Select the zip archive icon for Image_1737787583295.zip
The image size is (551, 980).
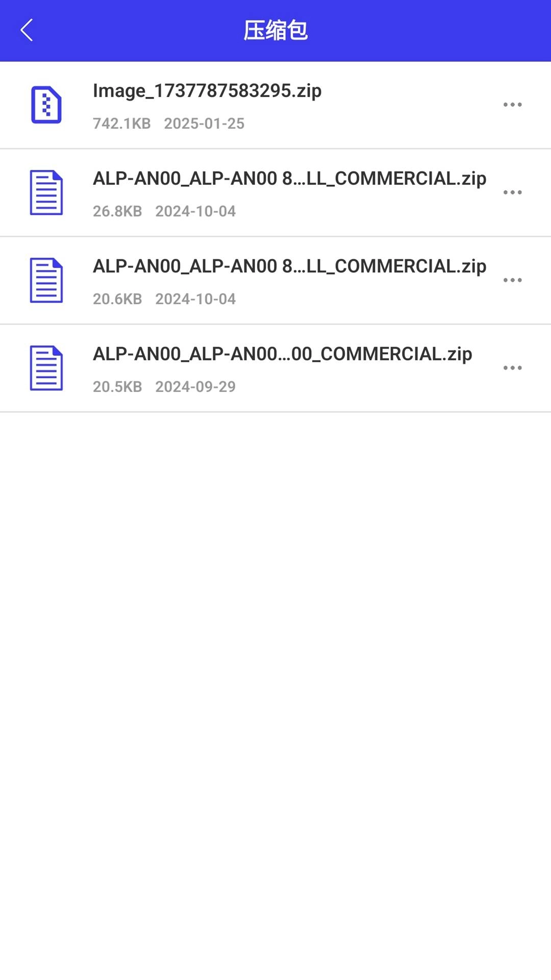pos(46,105)
